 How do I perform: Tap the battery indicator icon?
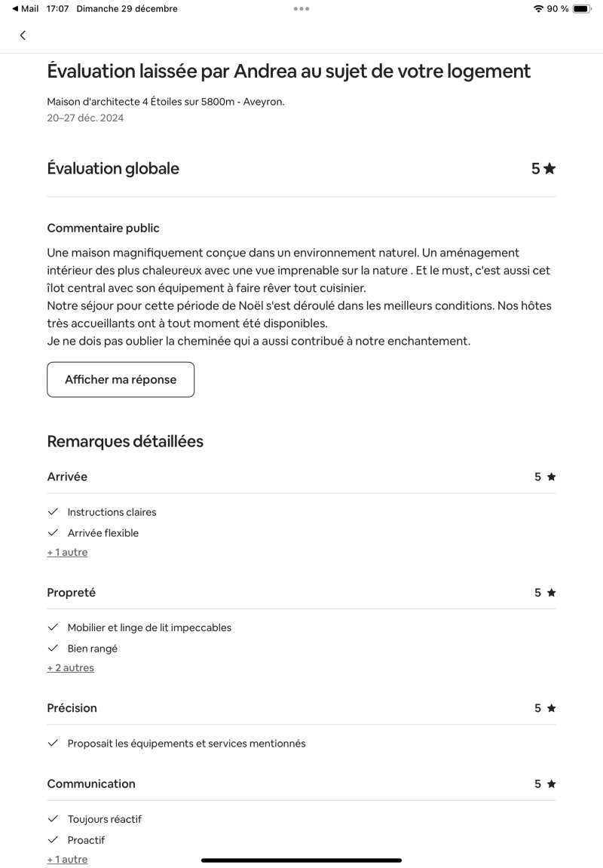pyautogui.click(x=582, y=9)
